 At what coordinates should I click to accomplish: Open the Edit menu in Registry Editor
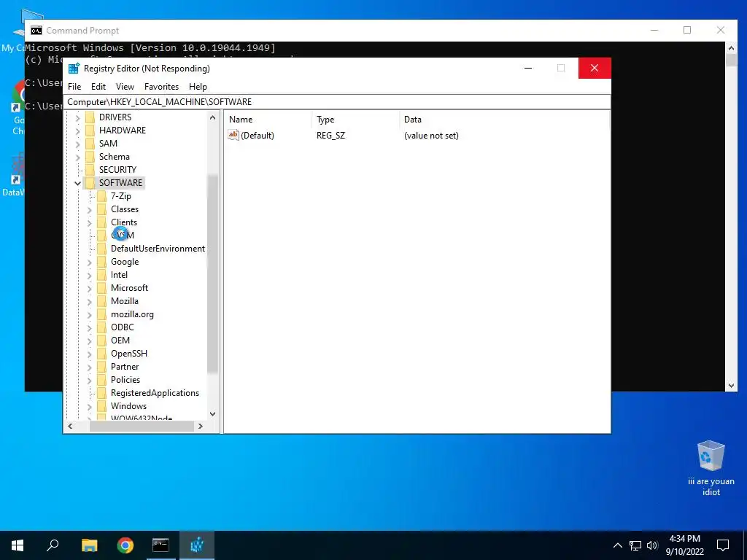click(98, 87)
